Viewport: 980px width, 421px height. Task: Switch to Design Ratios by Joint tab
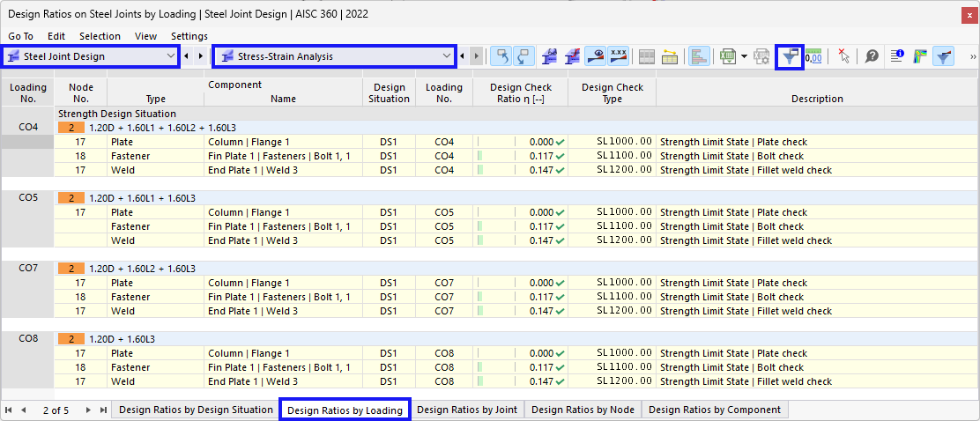point(467,410)
